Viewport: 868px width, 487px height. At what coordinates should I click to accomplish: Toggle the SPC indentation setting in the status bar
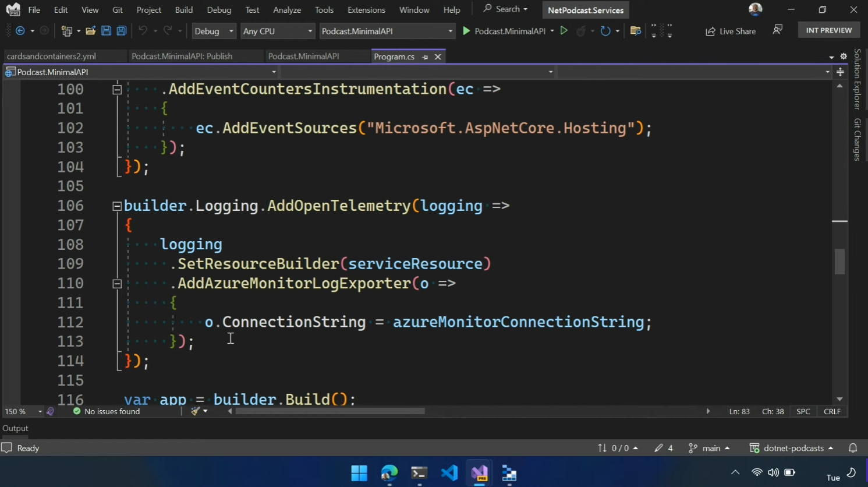click(x=803, y=411)
